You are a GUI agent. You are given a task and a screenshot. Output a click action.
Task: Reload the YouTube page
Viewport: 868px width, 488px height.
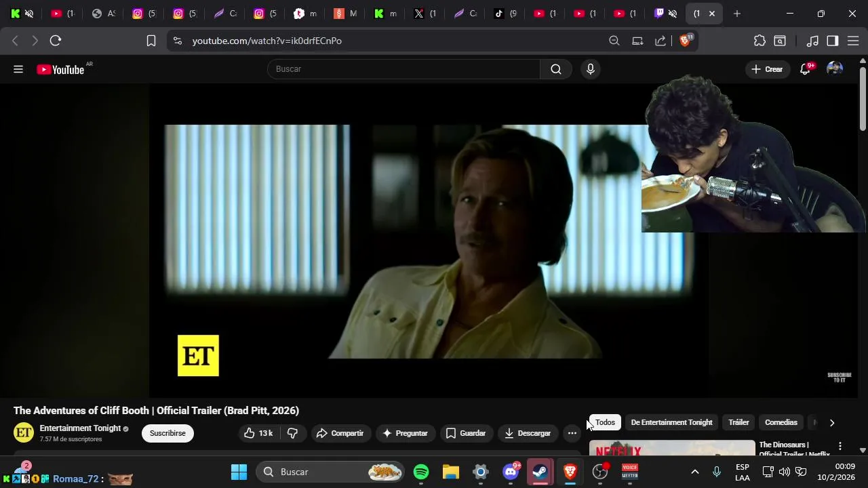(56, 41)
